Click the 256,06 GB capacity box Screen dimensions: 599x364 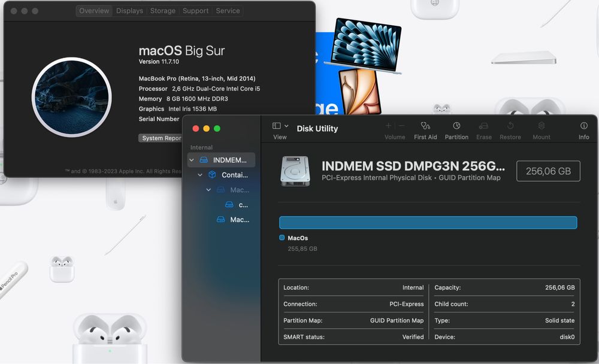pyautogui.click(x=548, y=171)
